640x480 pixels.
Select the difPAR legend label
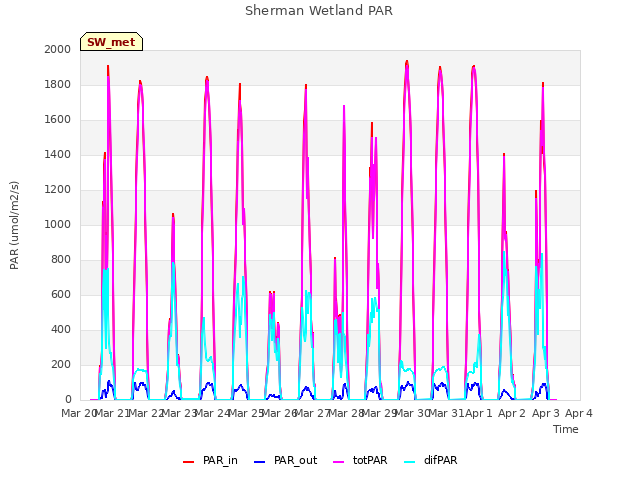tap(441, 460)
